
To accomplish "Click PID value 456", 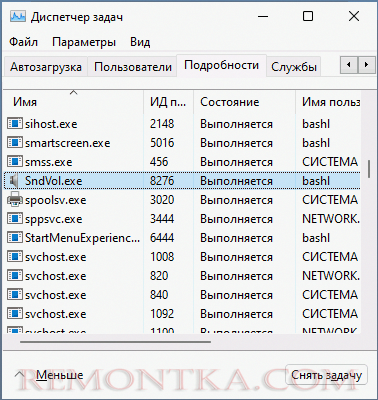I will 159,162.
